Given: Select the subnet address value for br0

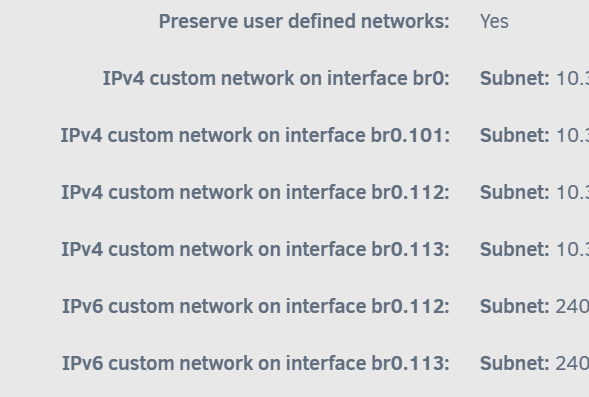Looking at the screenshot, I should (x=572, y=78).
